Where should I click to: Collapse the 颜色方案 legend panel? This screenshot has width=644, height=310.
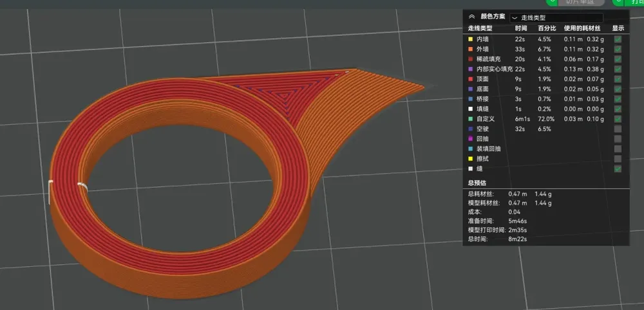coord(471,17)
